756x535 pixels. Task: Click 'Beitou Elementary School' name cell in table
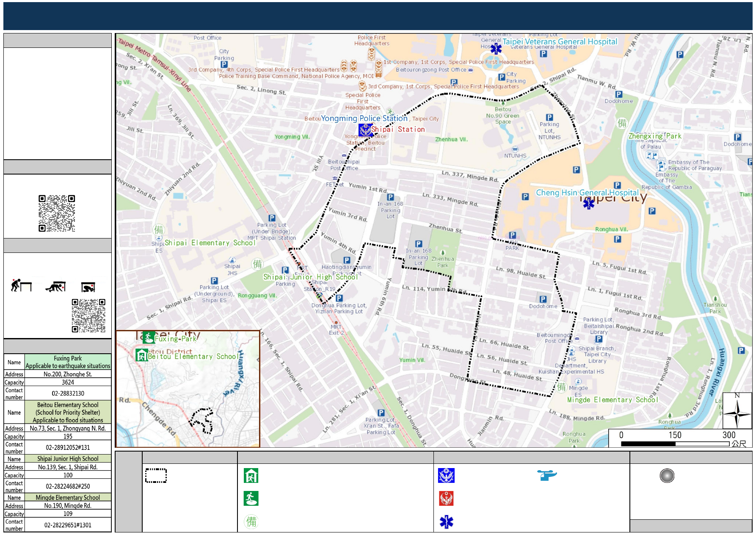(x=68, y=412)
